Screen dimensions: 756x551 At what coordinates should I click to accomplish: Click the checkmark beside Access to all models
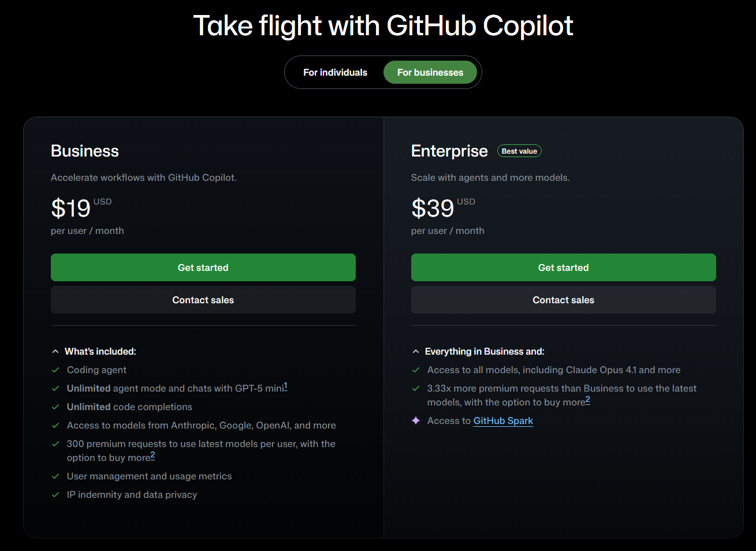click(416, 370)
